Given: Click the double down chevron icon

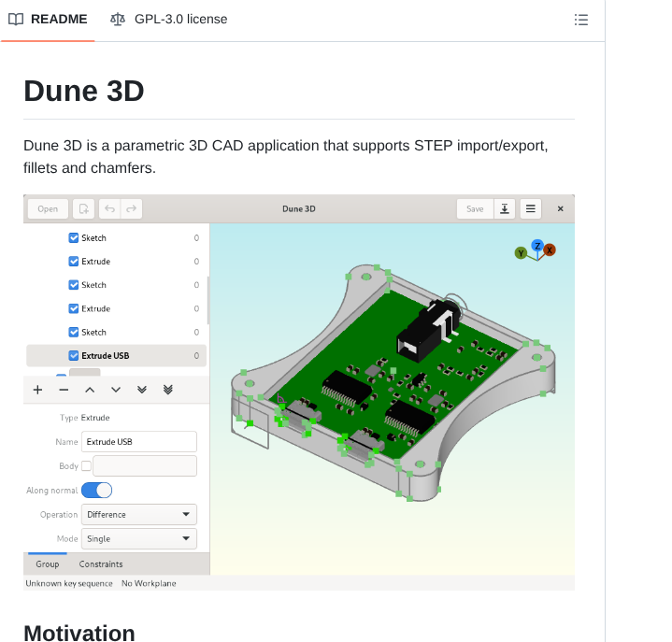Looking at the screenshot, I should tap(142, 390).
